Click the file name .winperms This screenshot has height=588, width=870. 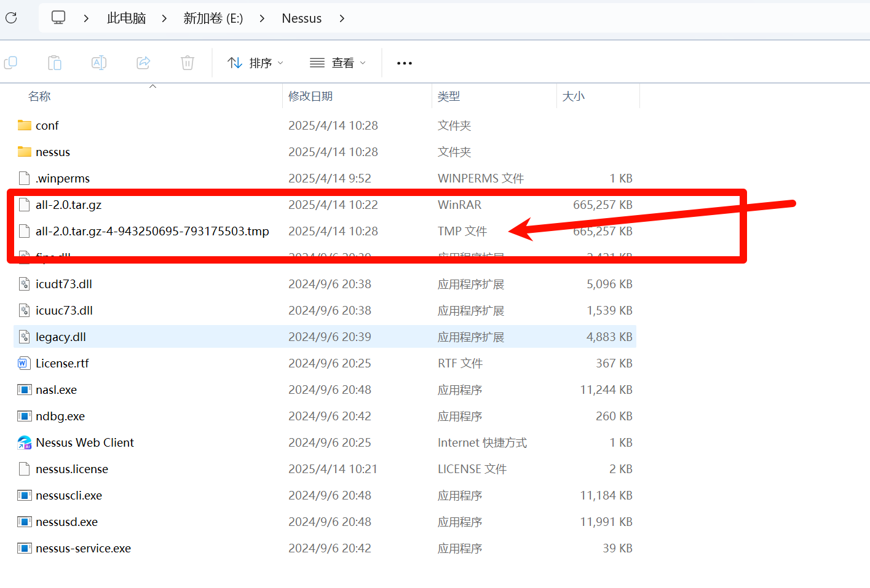pyautogui.click(x=63, y=178)
